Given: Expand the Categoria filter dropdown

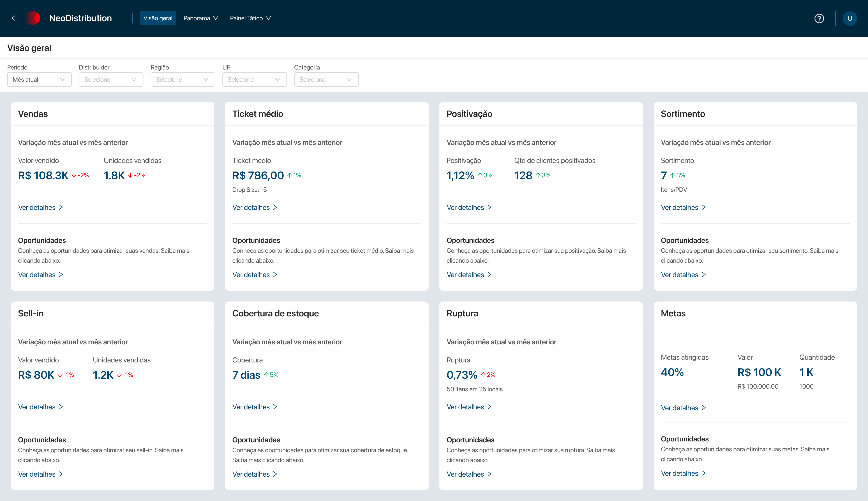Looking at the screenshot, I should pos(326,79).
